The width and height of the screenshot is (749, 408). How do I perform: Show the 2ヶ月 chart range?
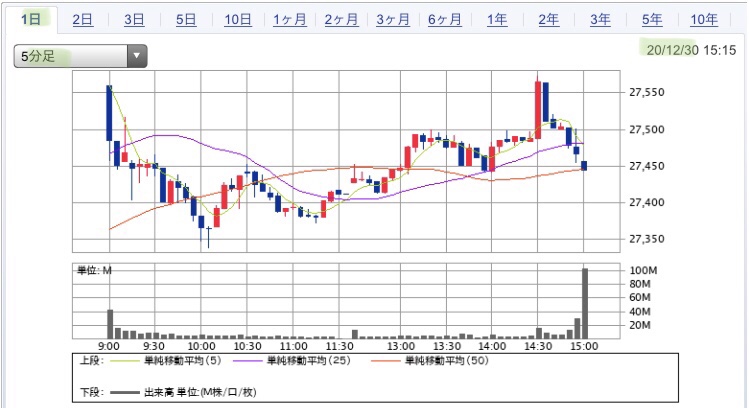coord(341,20)
